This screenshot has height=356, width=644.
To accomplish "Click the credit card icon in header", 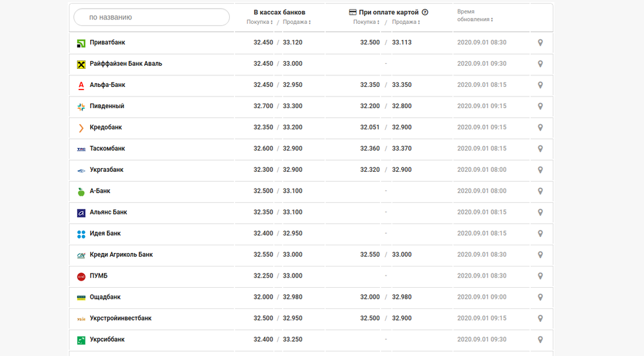I will (x=352, y=12).
